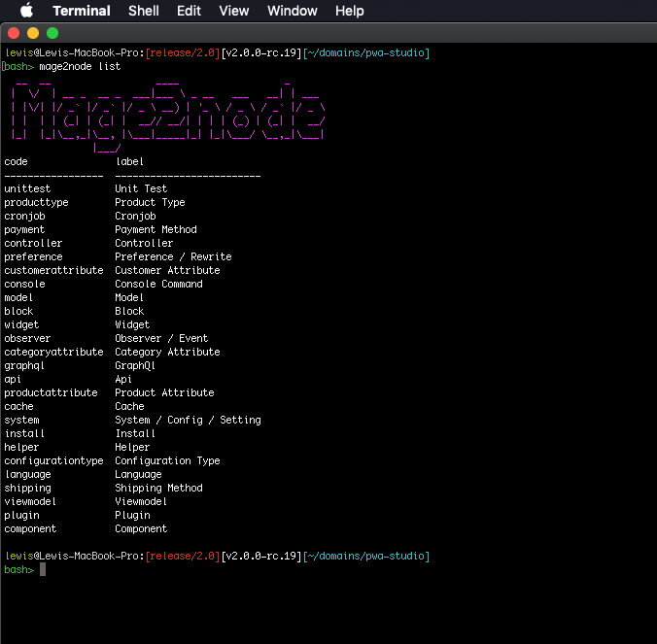Open the Shell menu
The image size is (657, 644).
coord(143,11)
